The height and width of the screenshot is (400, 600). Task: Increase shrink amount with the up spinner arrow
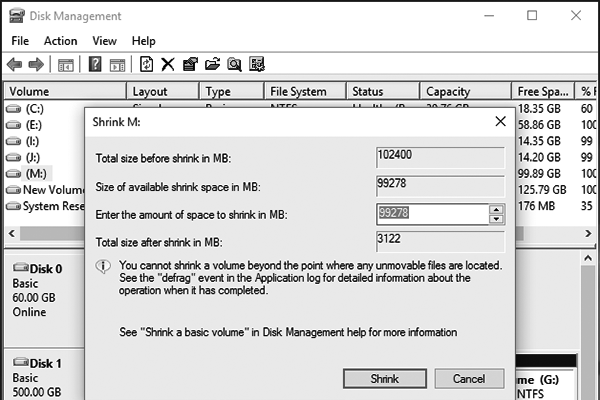point(495,209)
